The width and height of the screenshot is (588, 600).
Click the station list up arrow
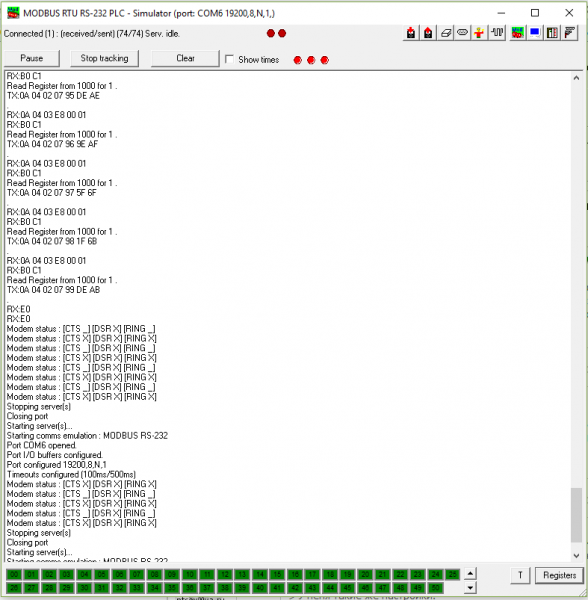coord(470,574)
